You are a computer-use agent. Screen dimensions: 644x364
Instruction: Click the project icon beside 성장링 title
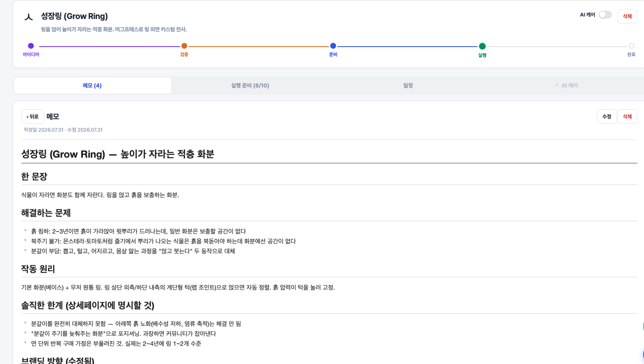[x=28, y=17]
